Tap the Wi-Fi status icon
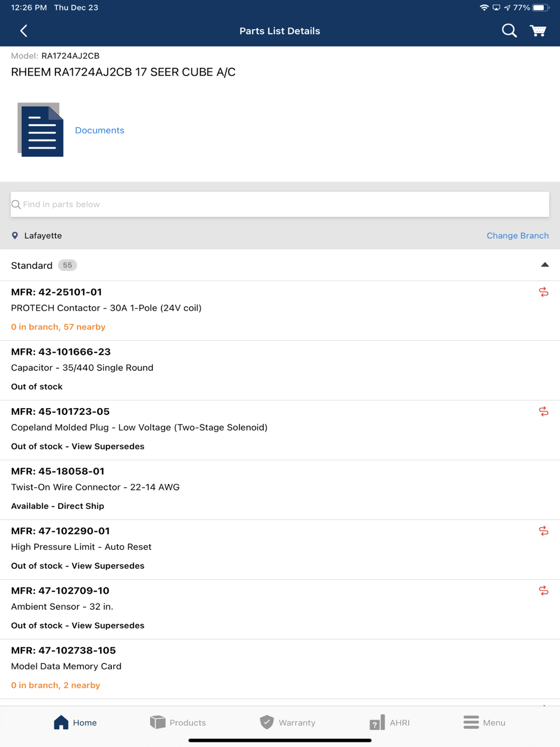 click(484, 8)
